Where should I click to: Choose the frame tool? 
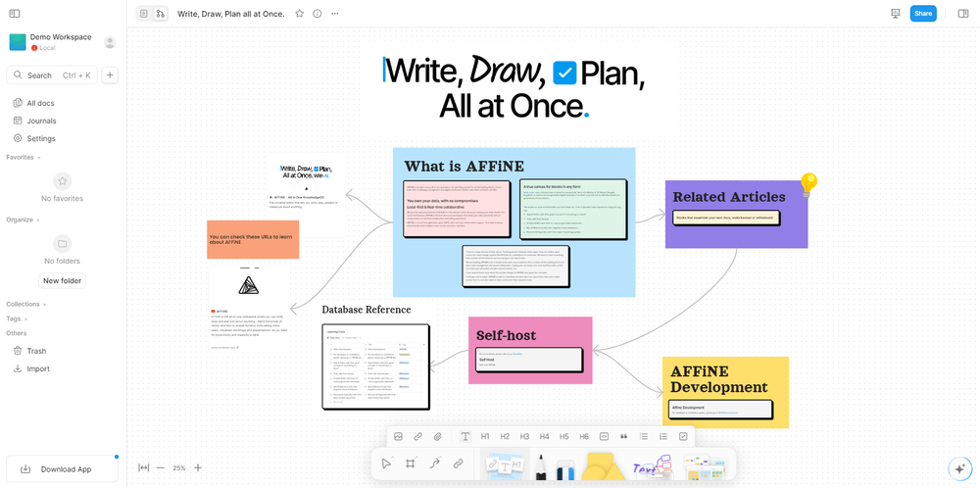point(410,464)
